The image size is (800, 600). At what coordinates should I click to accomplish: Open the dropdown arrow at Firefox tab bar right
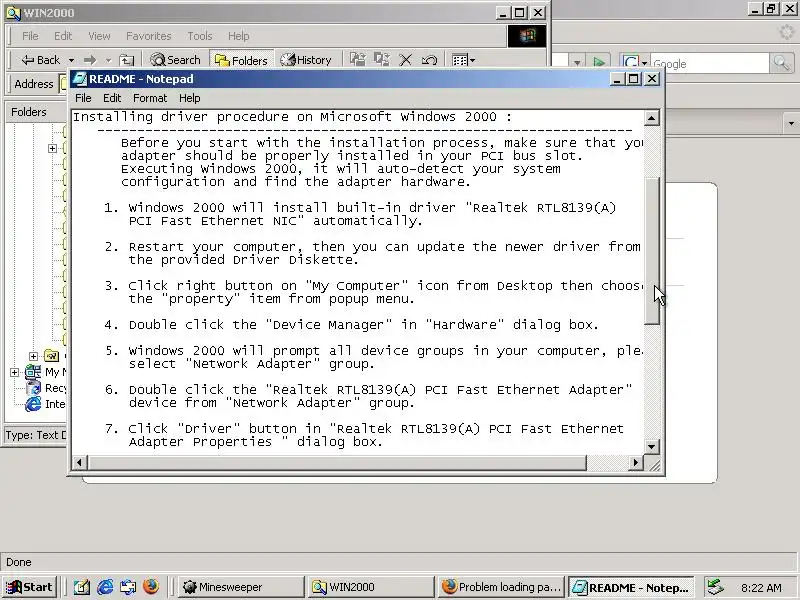tap(791, 123)
